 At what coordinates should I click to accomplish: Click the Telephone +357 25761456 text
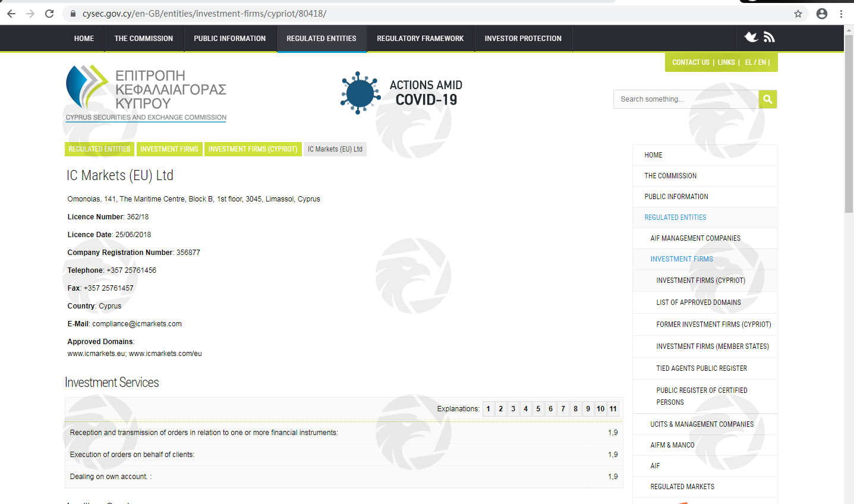click(112, 270)
